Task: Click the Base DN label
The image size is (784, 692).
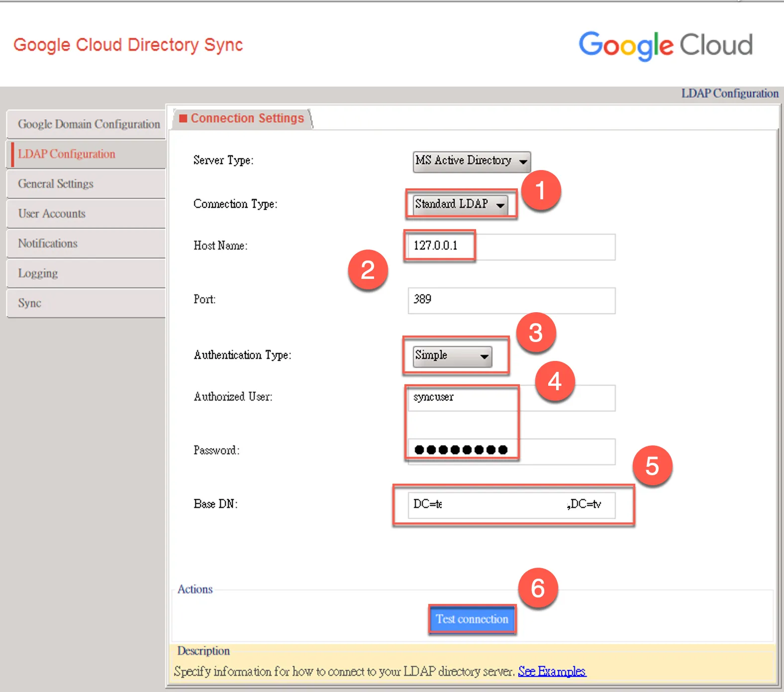Action: [x=215, y=504]
